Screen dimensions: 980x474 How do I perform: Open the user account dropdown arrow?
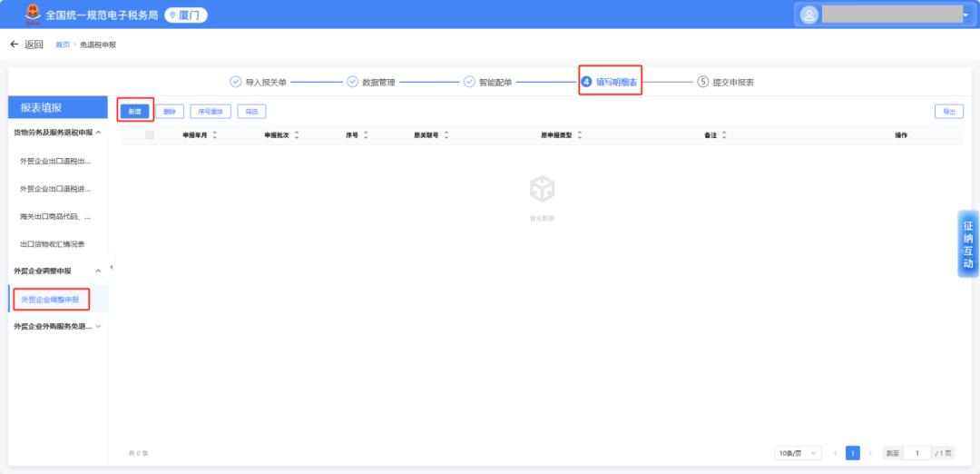974,15
